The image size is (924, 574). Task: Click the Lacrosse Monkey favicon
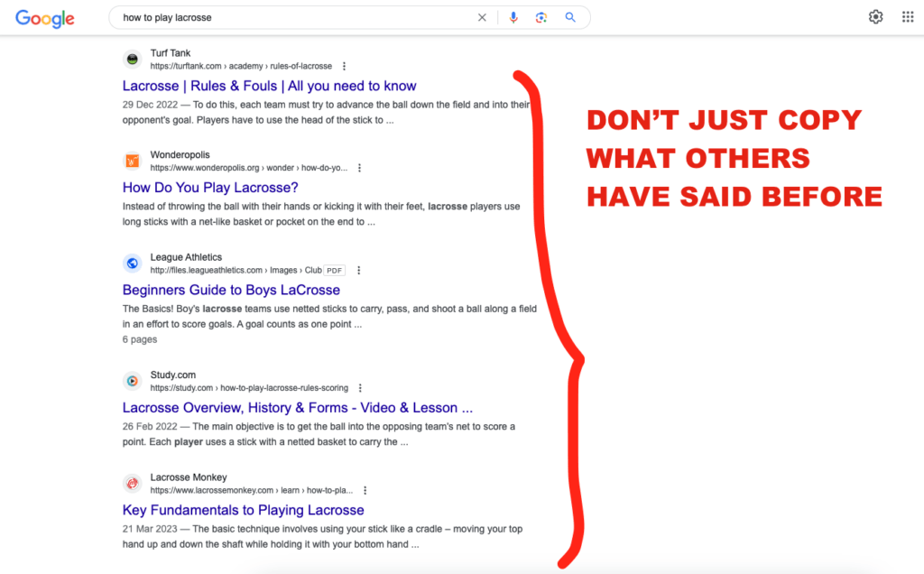pos(133,483)
